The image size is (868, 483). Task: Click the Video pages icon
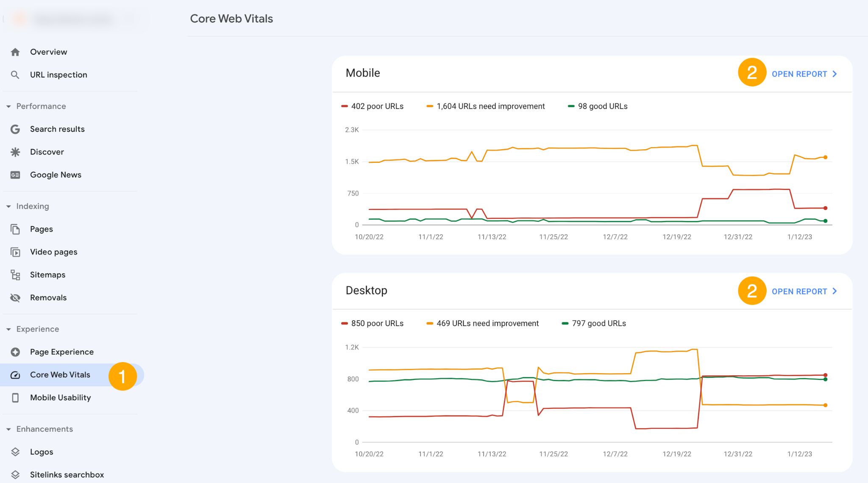pyautogui.click(x=16, y=251)
